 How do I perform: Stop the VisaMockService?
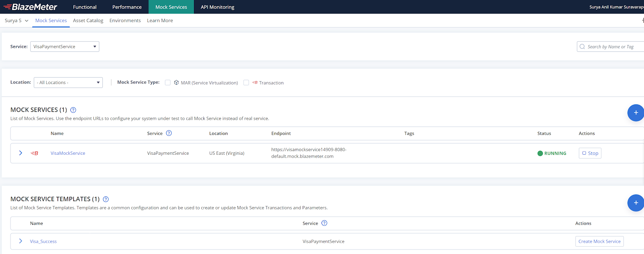point(590,153)
